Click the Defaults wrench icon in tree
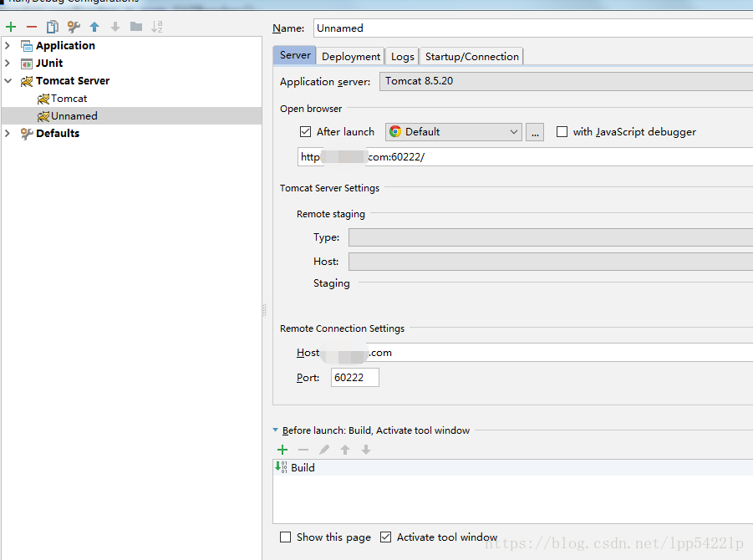Viewport: 753px width, 560px height. coord(27,134)
